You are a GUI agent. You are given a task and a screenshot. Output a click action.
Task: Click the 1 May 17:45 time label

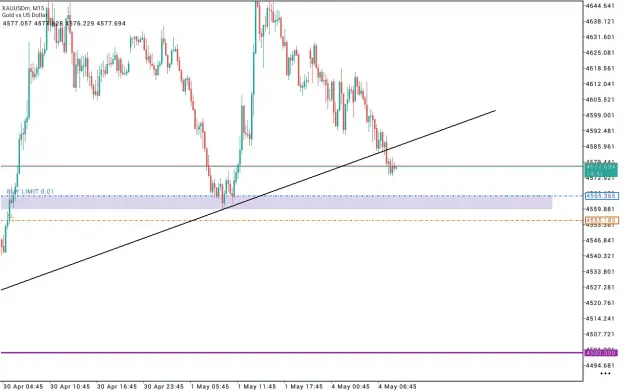pyautogui.click(x=304, y=387)
